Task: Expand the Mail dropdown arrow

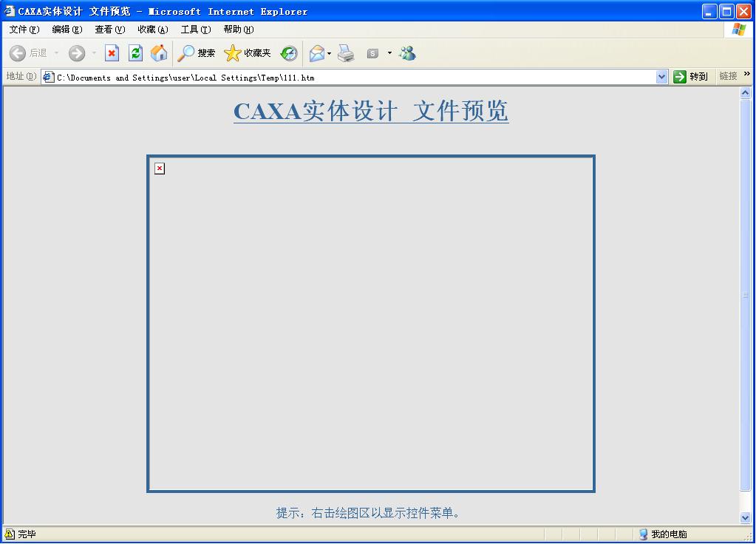Action: pyautogui.click(x=330, y=53)
